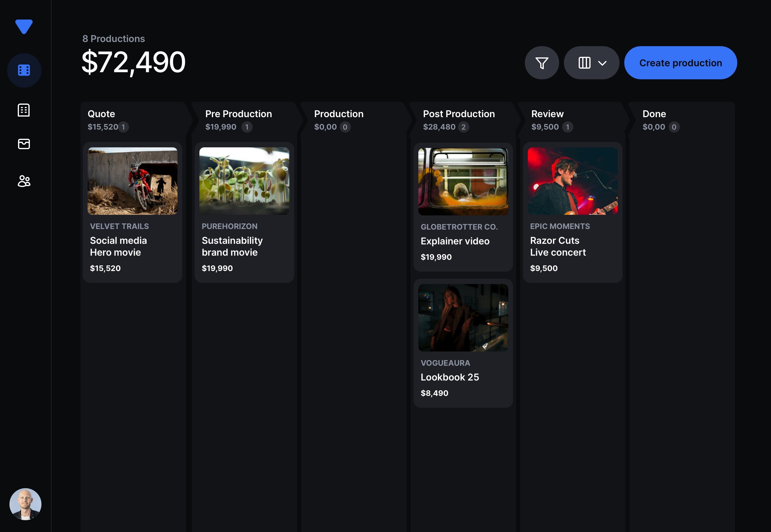Select the Pre Production stage header
This screenshot has width=771, height=532.
[x=238, y=114]
